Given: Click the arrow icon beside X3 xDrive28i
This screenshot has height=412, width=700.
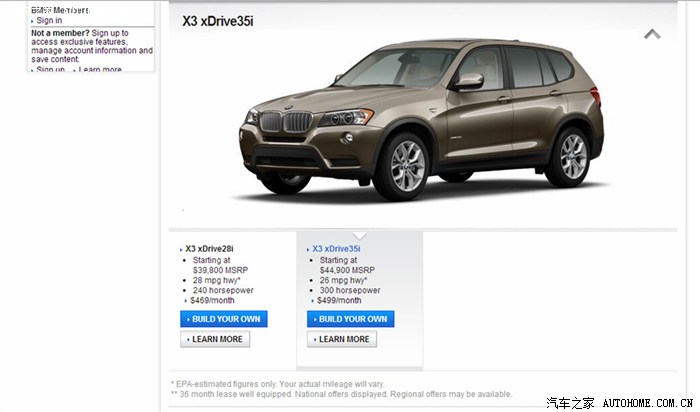Looking at the screenshot, I should (x=181, y=250).
